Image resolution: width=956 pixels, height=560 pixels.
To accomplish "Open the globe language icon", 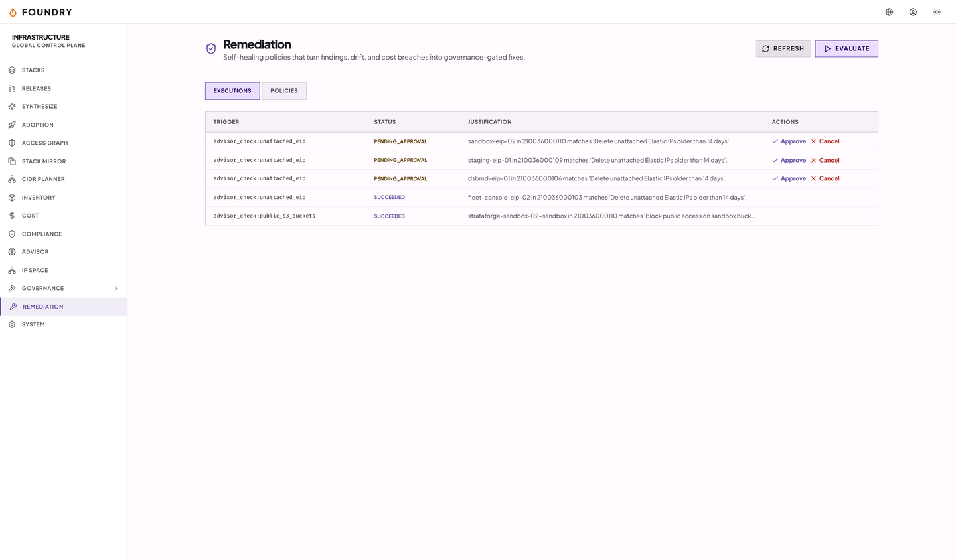I will tap(890, 12).
